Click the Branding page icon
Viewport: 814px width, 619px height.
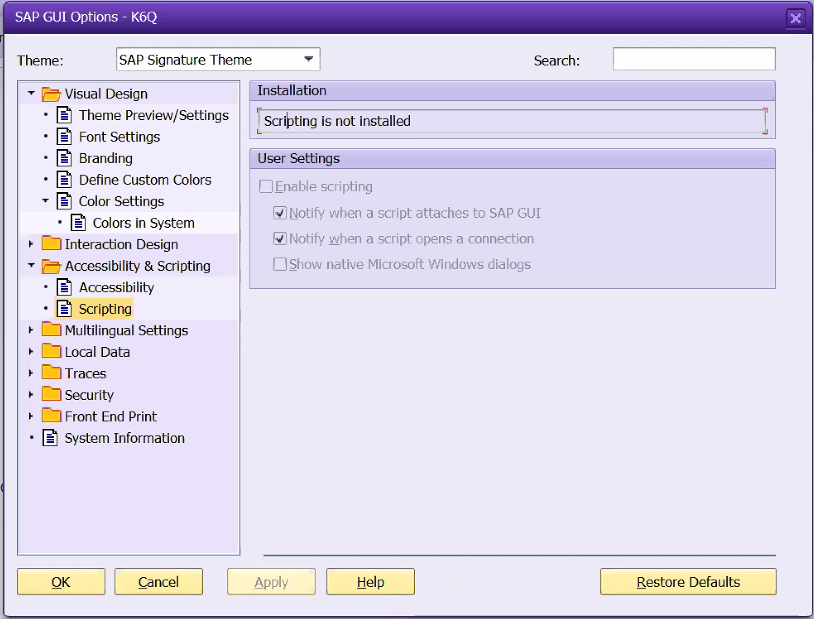(65, 158)
